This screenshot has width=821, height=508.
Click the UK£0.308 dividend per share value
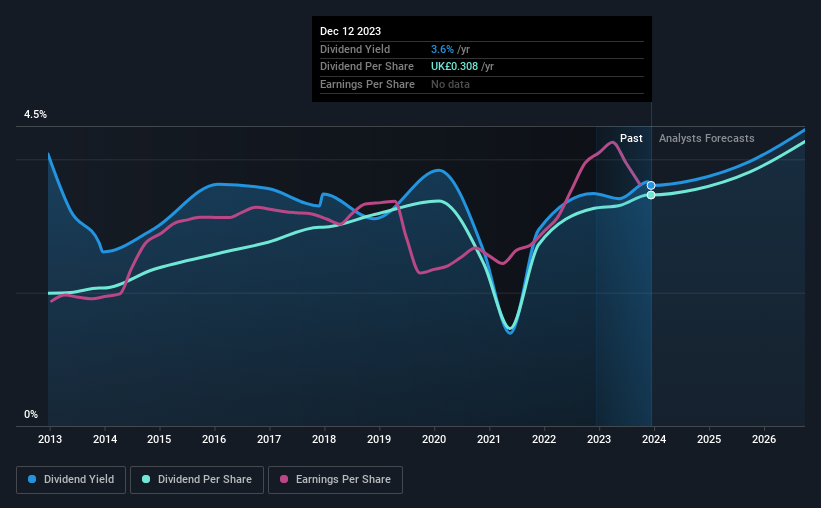(454, 67)
